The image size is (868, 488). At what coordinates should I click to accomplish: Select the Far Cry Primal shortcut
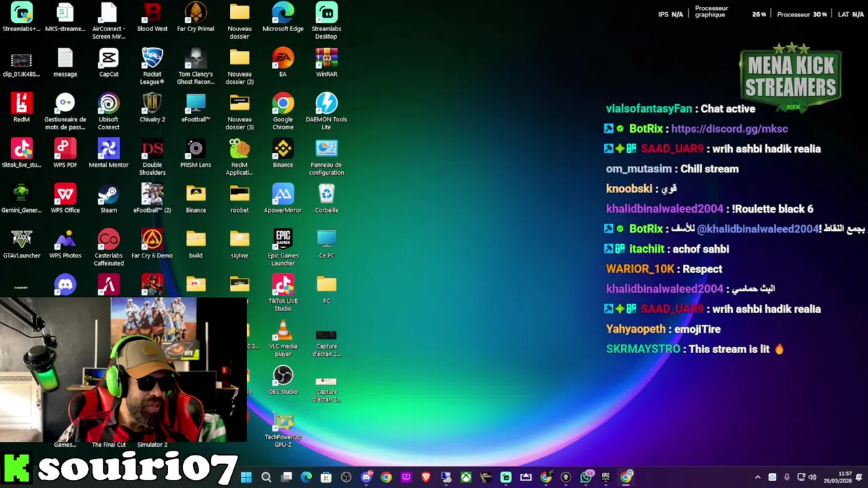click(195, 17)
